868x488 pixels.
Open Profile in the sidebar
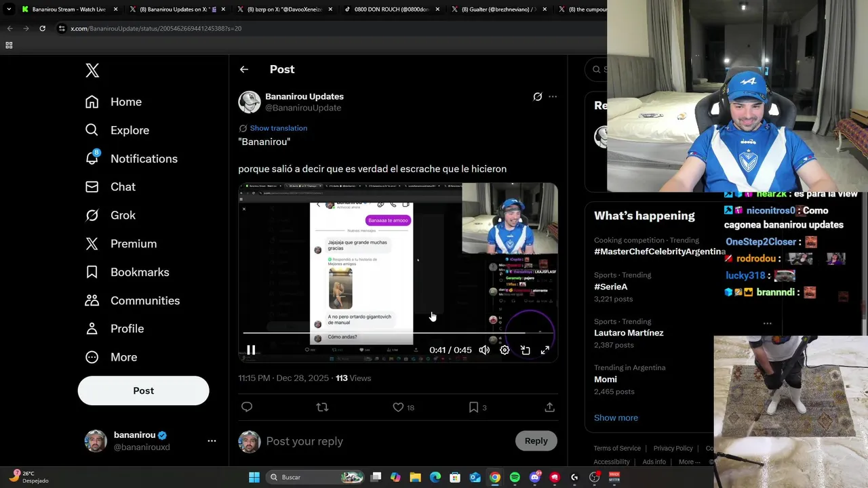pos(114,329)
